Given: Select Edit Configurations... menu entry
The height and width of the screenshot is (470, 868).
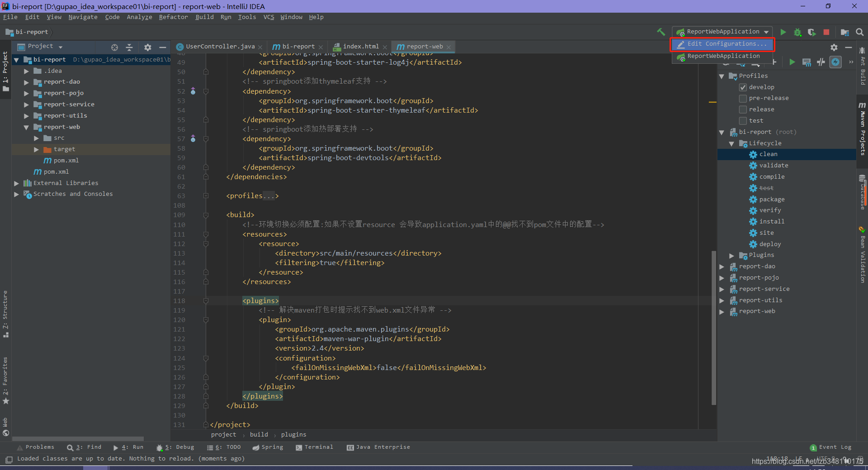Looking at the screenshot, I should coord(722,44).
